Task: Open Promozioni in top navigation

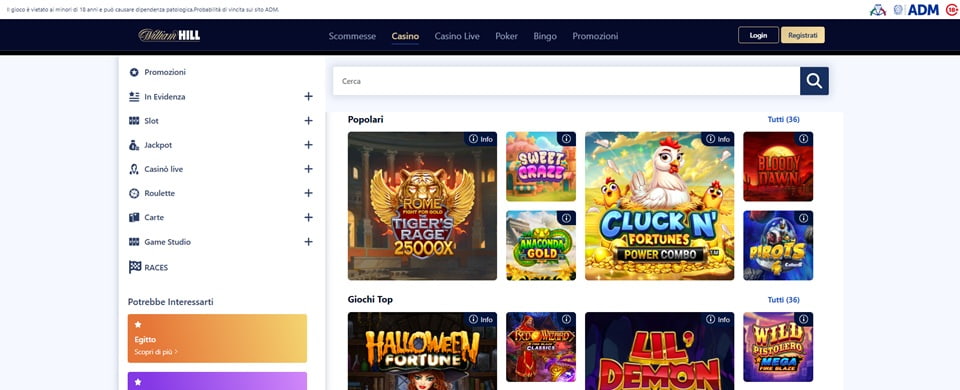Action: pyautogui.click(x=595, y=36)
